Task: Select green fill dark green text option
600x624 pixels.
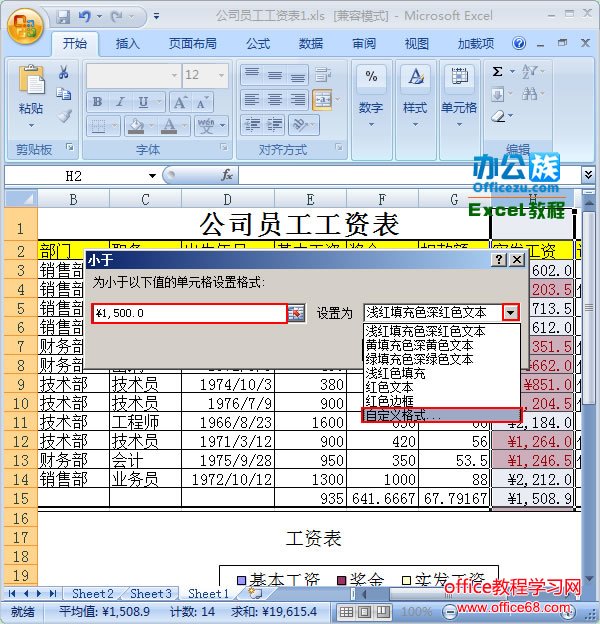Action: (x=442, y=359)
